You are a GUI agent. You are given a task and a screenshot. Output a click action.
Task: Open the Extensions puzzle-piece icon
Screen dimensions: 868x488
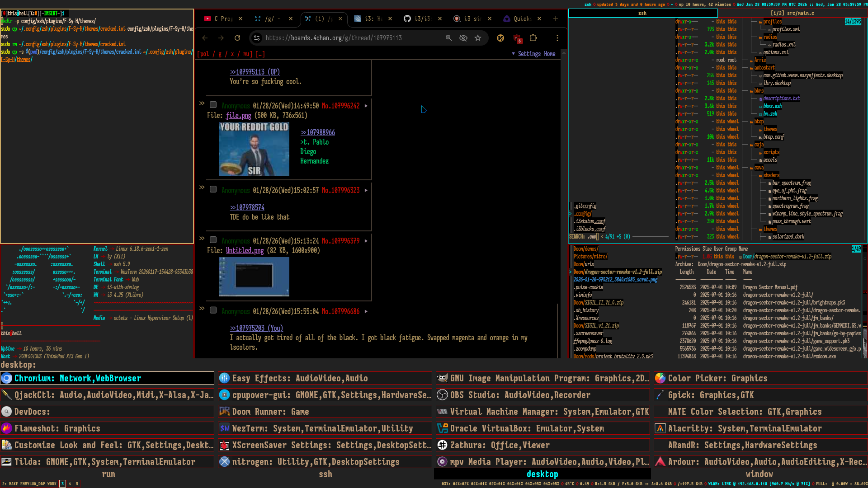click(x=533, y=38)
